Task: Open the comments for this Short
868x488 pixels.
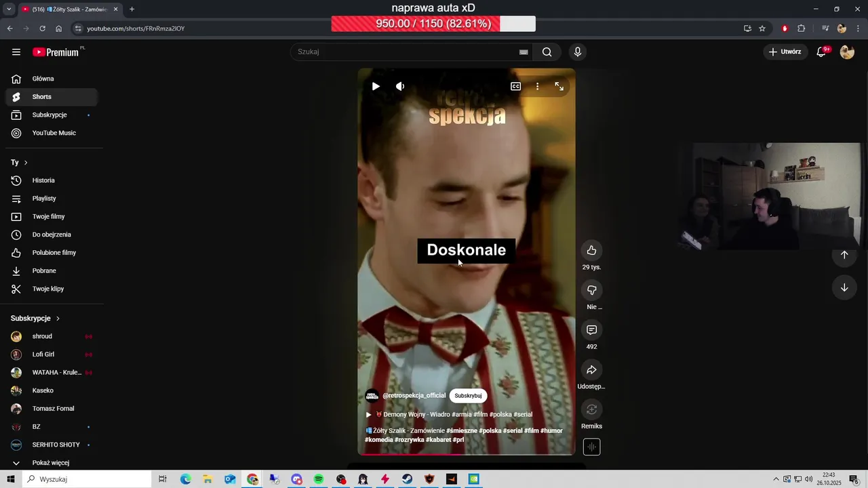Action: point(591,330)
